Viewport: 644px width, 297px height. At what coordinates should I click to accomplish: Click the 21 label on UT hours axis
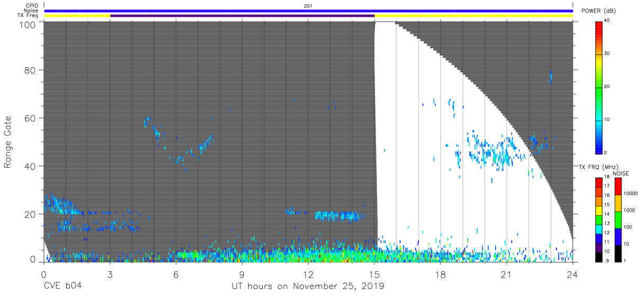click(507, 274)
